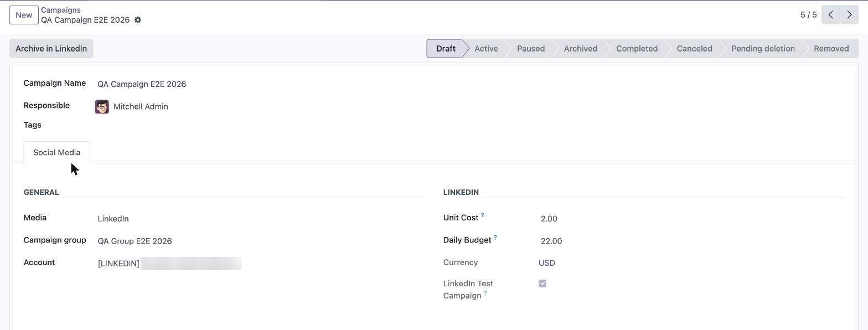
Task: Set the status to Completed
Action: (x=637, y=49)
